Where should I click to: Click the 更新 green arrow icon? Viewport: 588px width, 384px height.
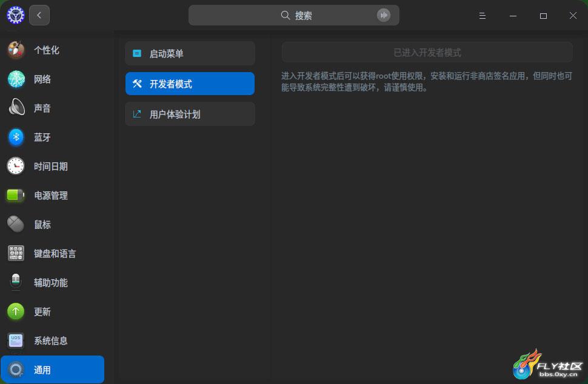pyautogui.click(x=16, y=311)
